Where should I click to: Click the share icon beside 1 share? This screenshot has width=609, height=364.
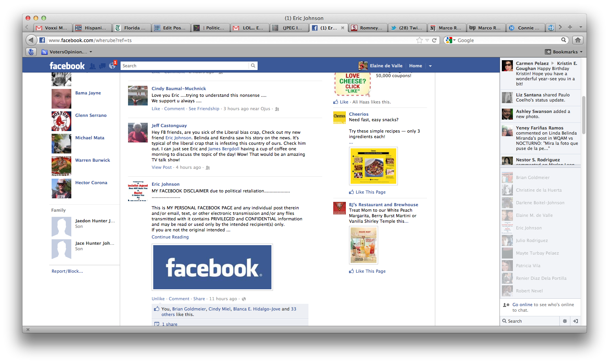[x=157, y=324]
